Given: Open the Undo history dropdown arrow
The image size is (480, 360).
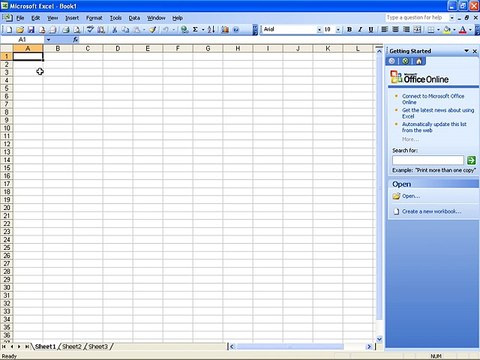Looking at the screenshot, I should point(173,30).
